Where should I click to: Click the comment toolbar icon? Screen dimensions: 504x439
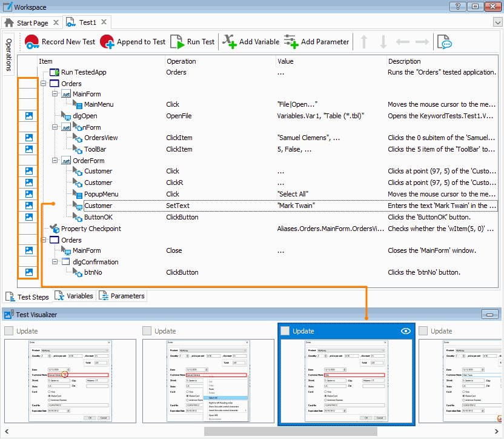point(445,42)
